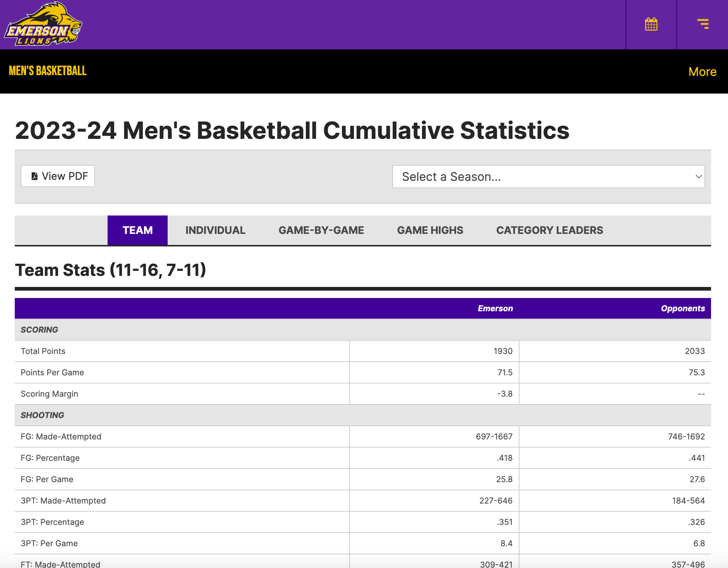
Task: Open the calendar schedule icon
Action: 651,24
